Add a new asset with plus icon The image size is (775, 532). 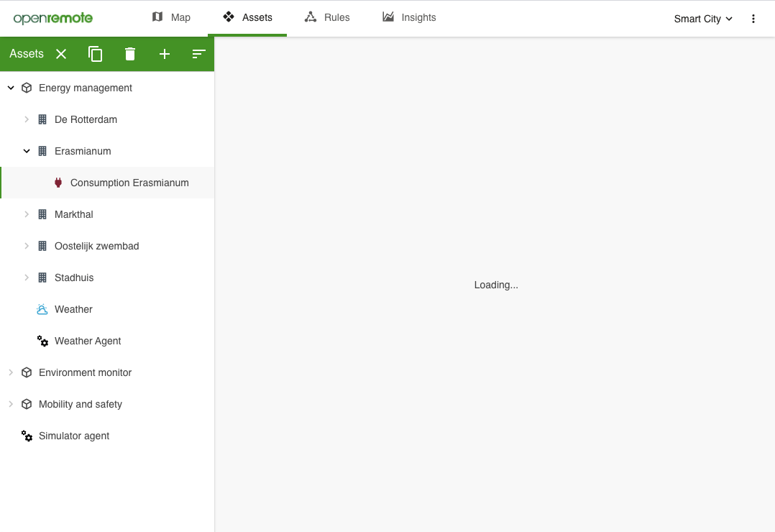[165, 54]
